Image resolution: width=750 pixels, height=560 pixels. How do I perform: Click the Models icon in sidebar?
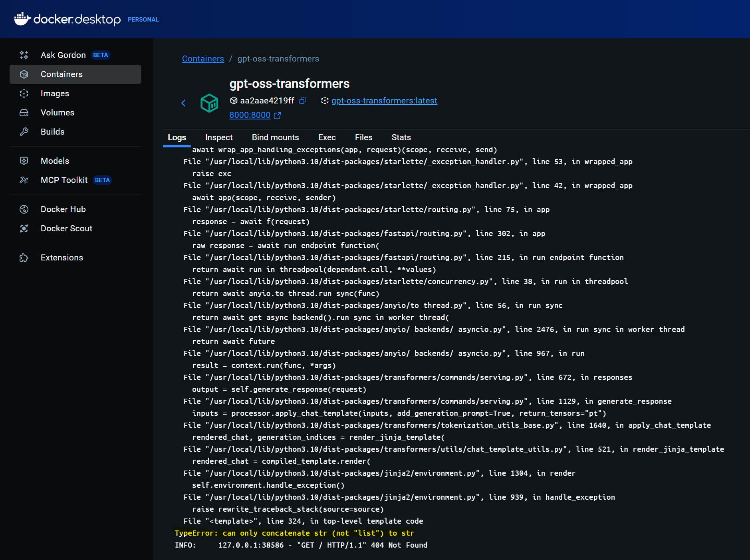click(x=24, y=161)
